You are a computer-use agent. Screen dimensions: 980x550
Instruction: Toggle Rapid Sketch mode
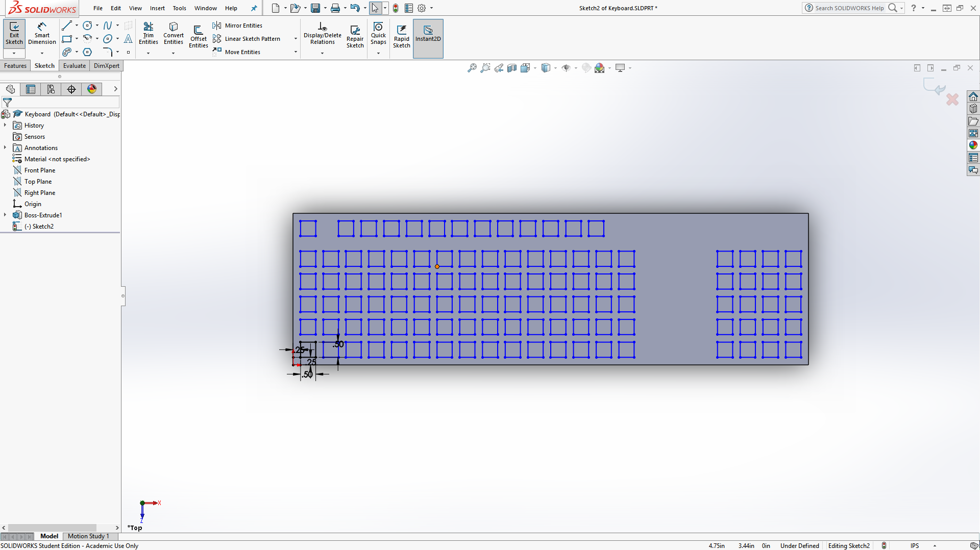[401, 36]
